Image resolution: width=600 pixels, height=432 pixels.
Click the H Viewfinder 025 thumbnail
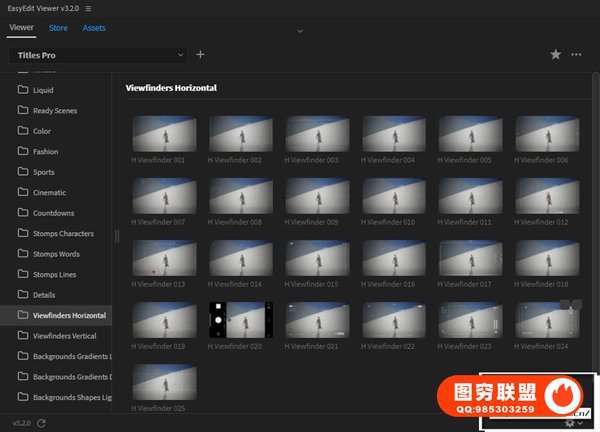point(164,382)
